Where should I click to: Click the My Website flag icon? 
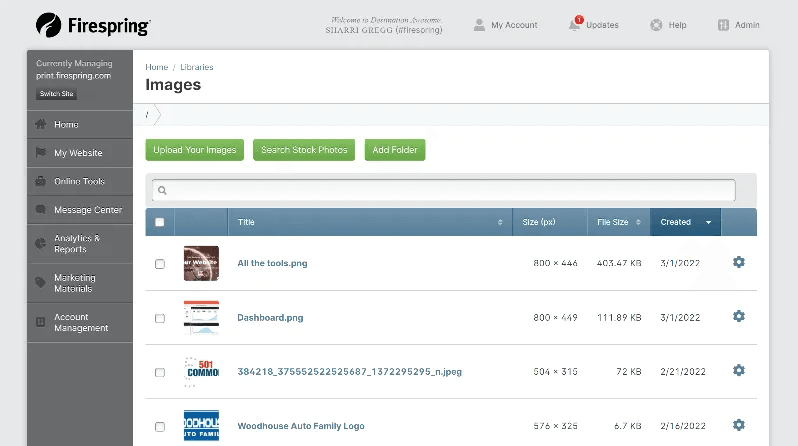(41, 152)
